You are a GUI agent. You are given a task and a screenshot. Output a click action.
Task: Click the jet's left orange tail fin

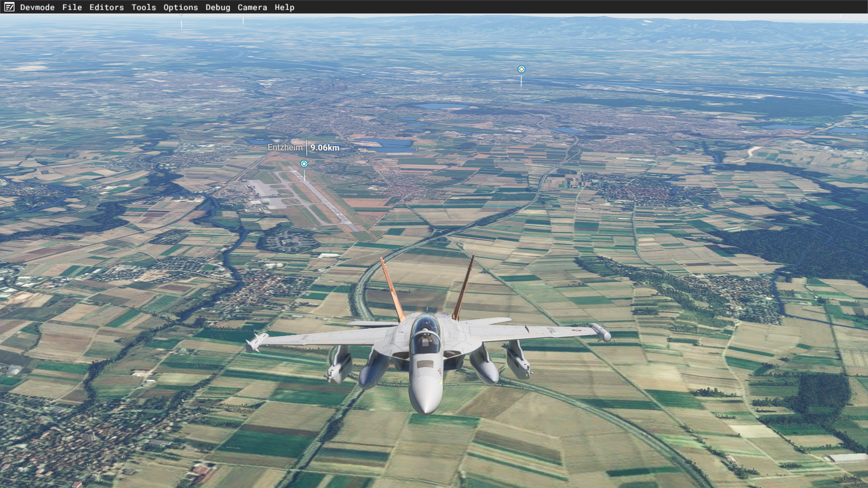pos(392,288)
